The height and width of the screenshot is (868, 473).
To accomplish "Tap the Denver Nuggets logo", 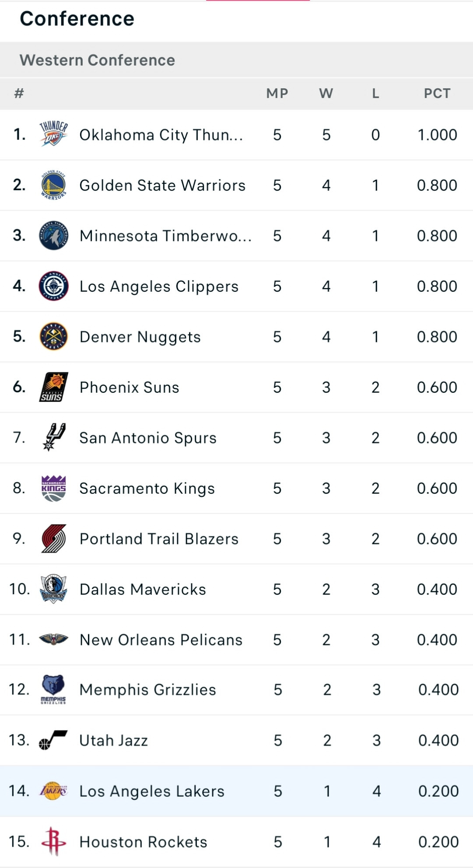I will tap(53, 337).
